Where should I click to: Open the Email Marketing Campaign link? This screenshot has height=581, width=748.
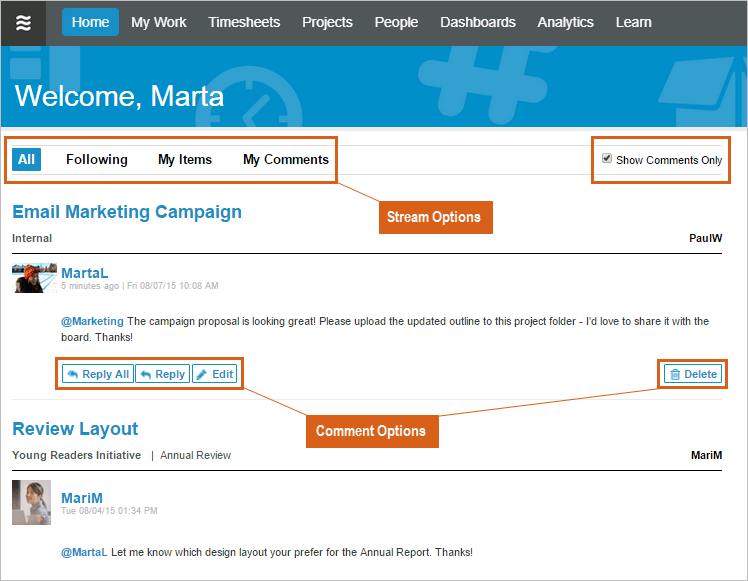tap(127, 212)
